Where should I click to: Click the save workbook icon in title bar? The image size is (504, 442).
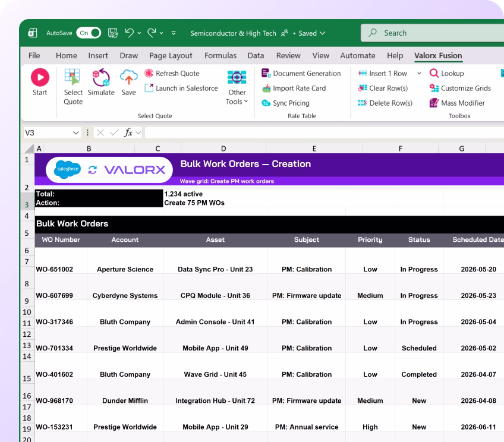pos(112,33)
